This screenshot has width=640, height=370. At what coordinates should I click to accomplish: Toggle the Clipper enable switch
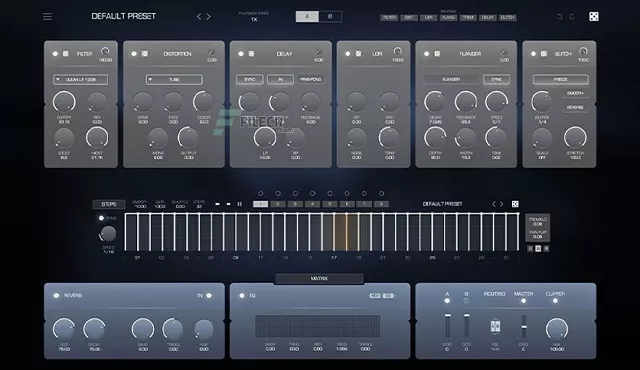[555, 301]
